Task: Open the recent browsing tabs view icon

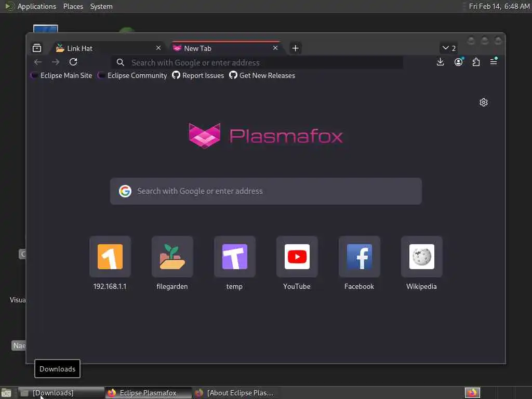Action: click(37, 48)
